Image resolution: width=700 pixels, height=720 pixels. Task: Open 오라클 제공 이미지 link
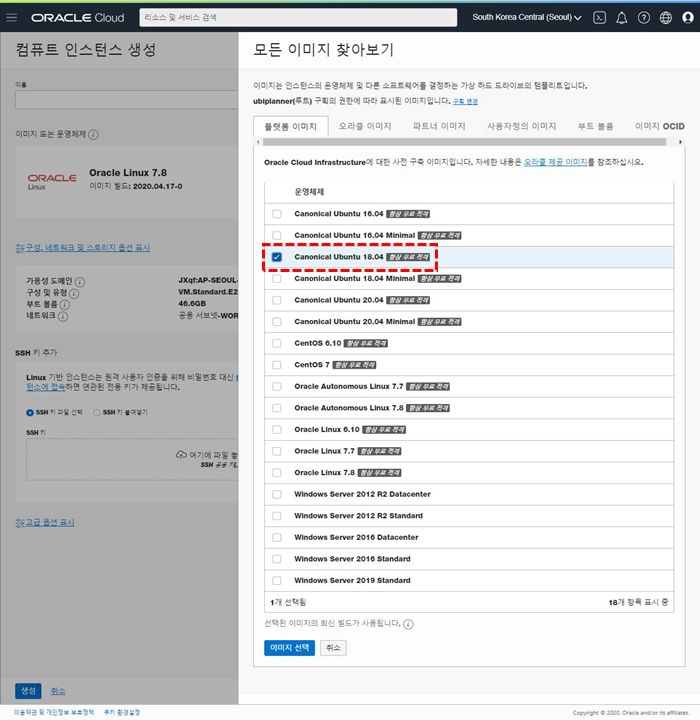pos(556,162)
